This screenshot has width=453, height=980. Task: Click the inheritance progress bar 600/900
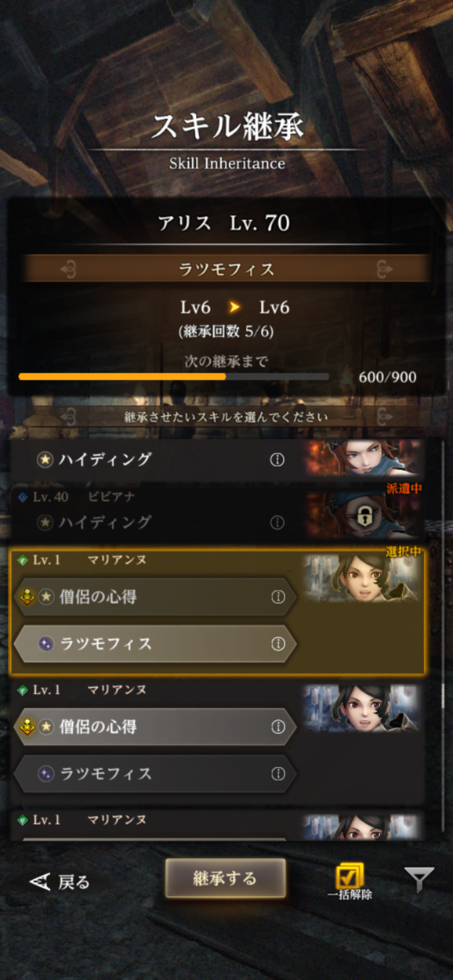click(173, 377)
